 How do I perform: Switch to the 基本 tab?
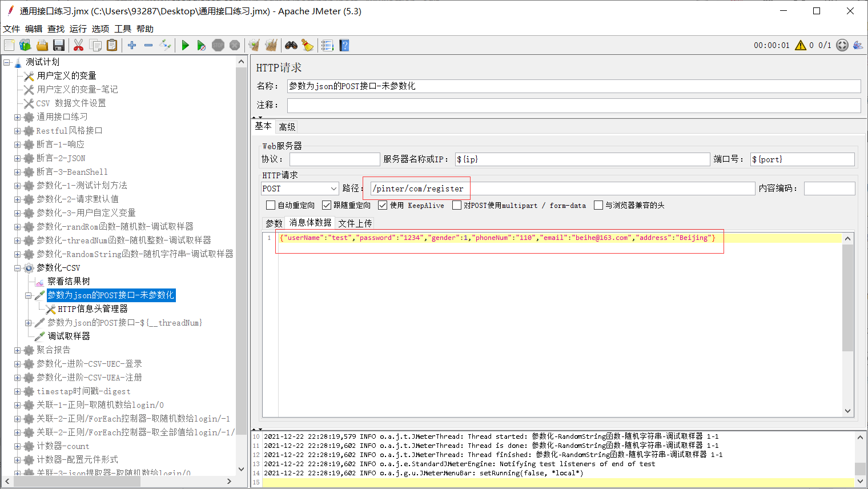point(263,126)
